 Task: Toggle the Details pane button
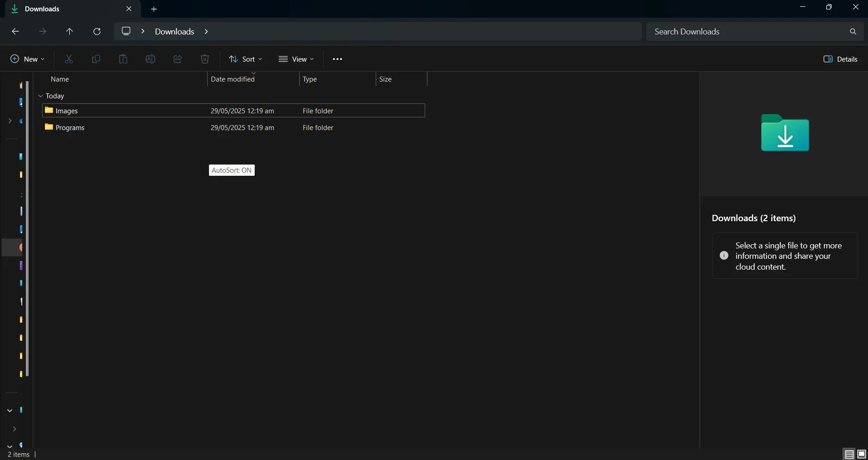click(x=840, y=59)
